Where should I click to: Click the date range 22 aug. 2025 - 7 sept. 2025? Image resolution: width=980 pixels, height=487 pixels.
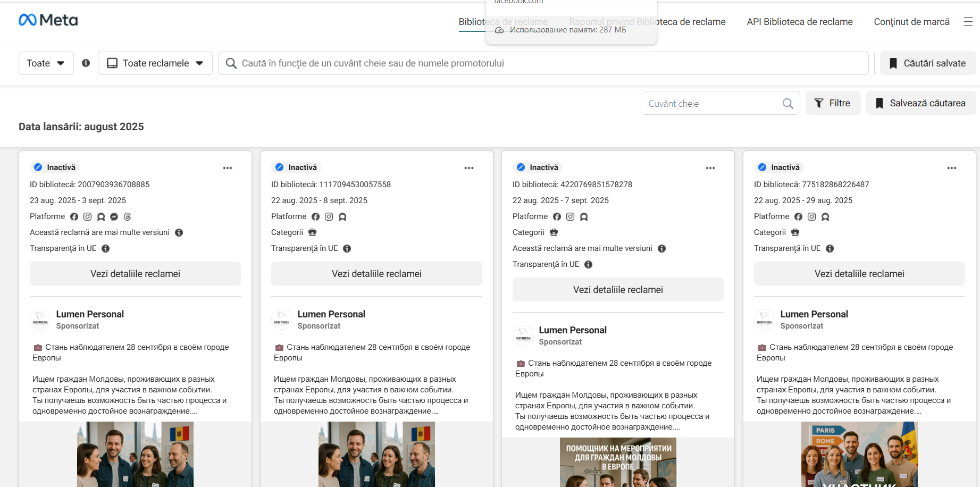tap(560, 200)
